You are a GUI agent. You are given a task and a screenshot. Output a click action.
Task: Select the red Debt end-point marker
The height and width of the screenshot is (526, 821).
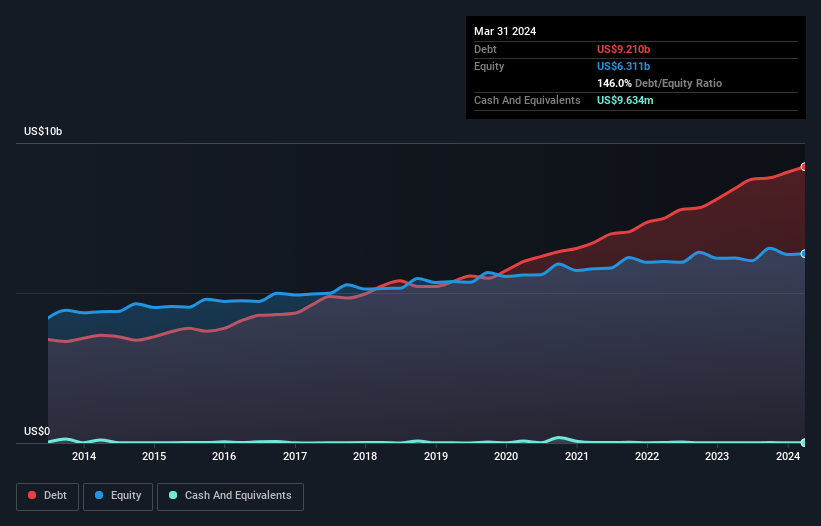pyautogui.click(x=804, y=166)
